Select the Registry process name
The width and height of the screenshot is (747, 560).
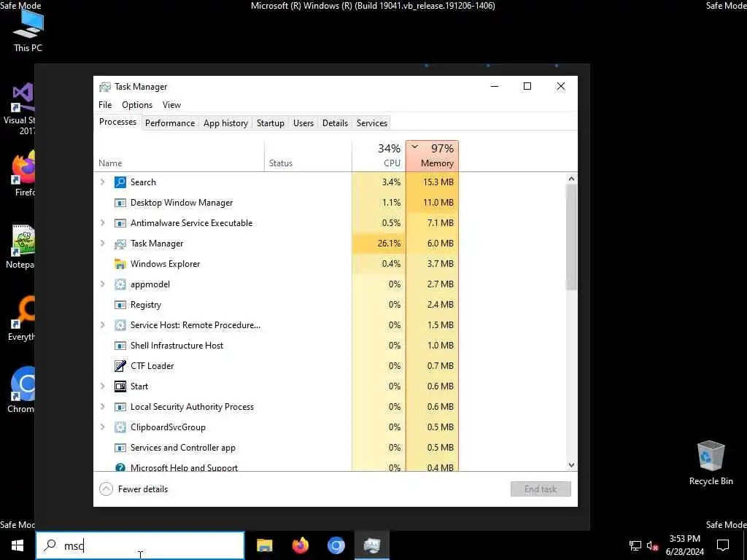pos(146,305)
